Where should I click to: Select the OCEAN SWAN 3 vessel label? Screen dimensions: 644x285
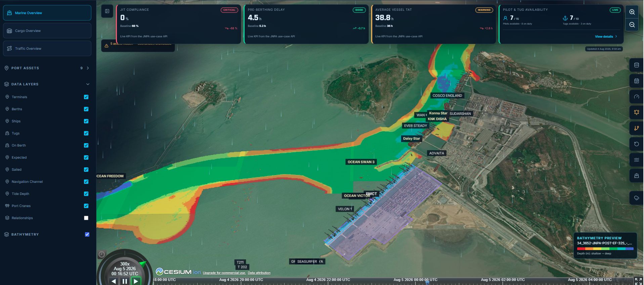click(x=361, y=162)
